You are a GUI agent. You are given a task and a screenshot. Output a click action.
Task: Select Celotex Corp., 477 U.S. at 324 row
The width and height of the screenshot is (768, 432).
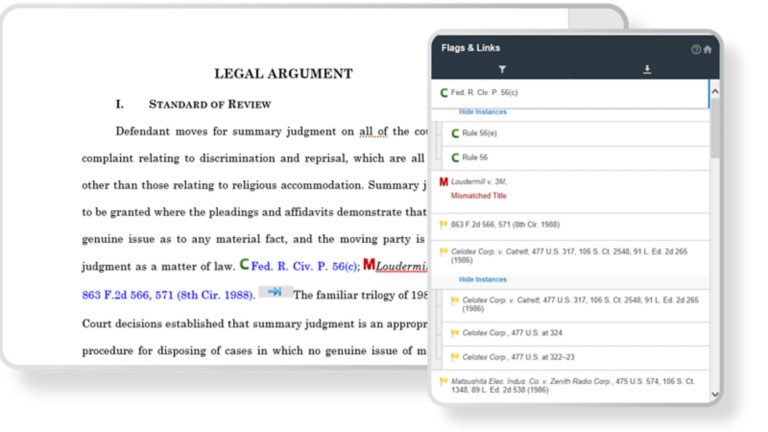[576, 334]
